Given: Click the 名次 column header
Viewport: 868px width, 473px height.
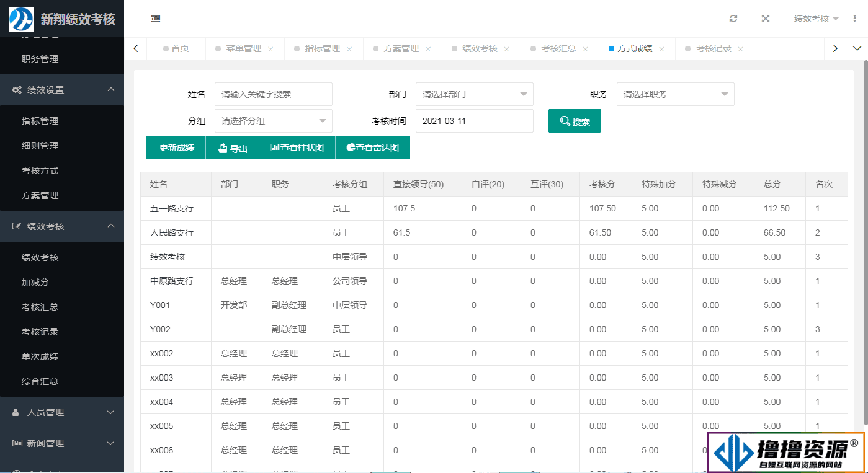Looking at the screenshot, I should (x=826, y=184).
